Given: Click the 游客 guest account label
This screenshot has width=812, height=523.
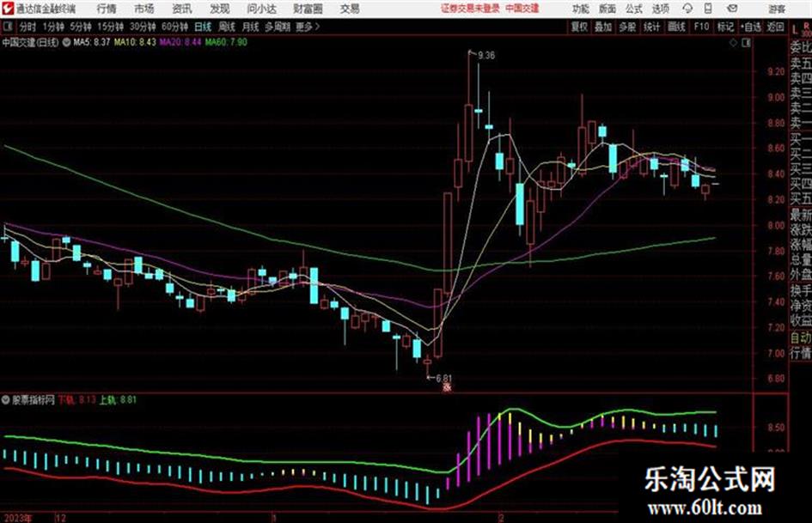Looking at the screenshot, I should (777, 9).
